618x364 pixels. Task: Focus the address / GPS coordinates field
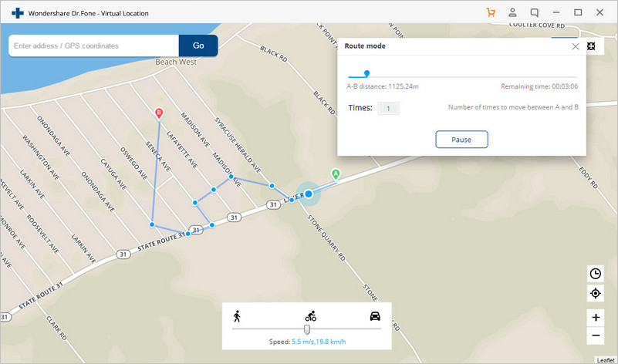[94, 45]
